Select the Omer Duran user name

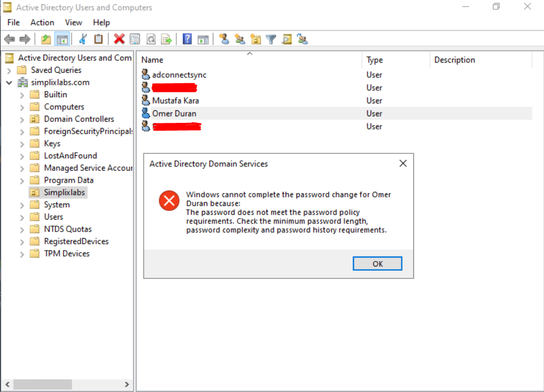(174, 114)
